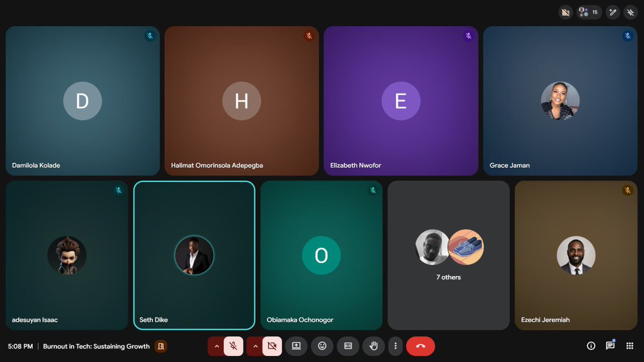Select Elizabeth Nwofor's purple tile

pos(401,101)
